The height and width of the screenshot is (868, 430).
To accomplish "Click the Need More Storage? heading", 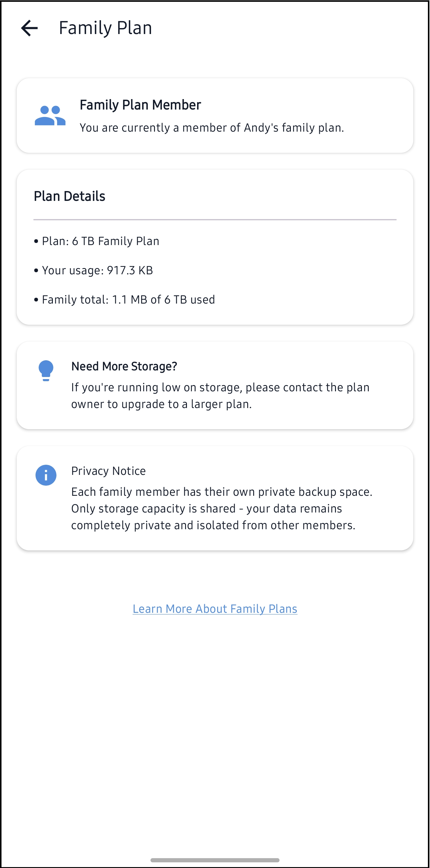I will [x=124, y=366].
